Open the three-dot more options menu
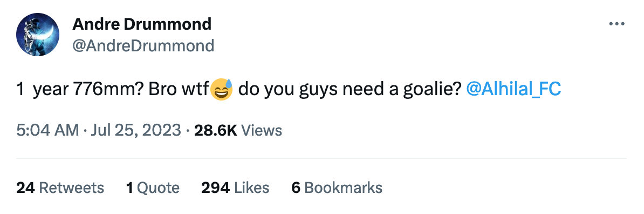 pyautogui.click(x=616, y=24)
